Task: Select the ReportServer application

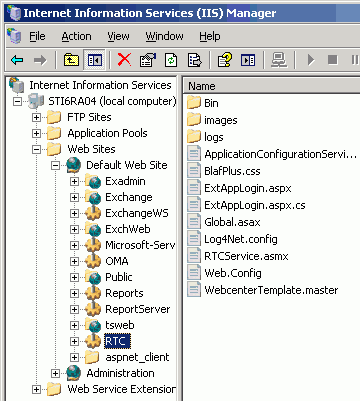Action: point(138,309)
